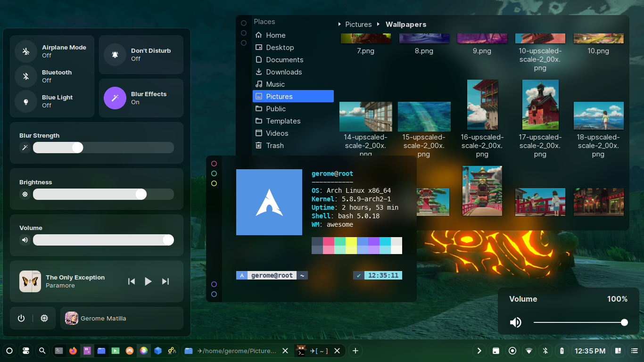
Task: Click the battery status icon
Action: pyautogui.click(x=561, y=351)
